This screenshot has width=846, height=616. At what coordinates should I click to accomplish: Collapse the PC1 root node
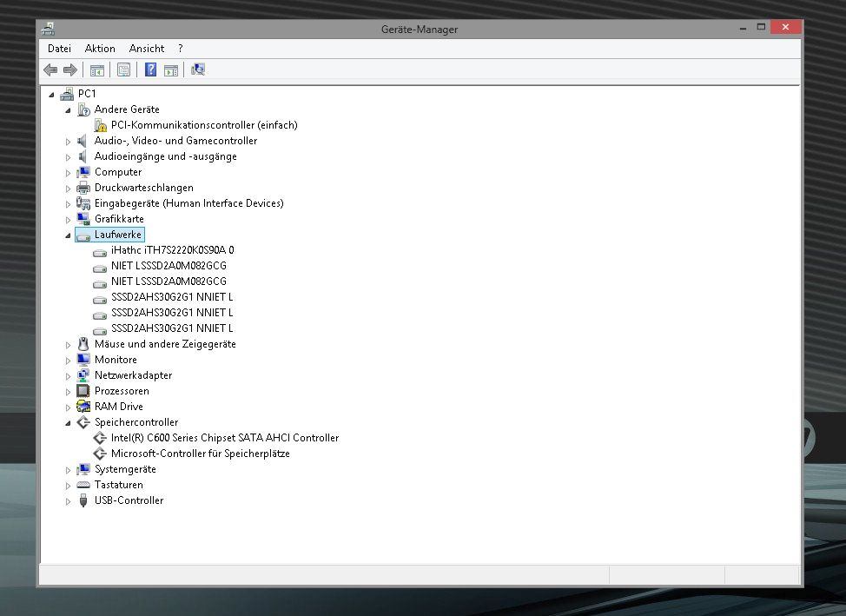tap(52, 95)
